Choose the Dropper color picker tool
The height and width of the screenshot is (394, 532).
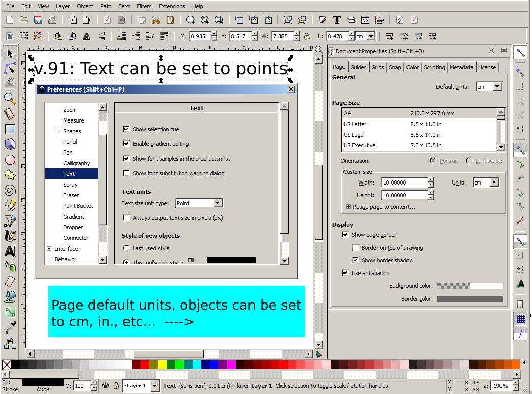[x=10, y=327]
